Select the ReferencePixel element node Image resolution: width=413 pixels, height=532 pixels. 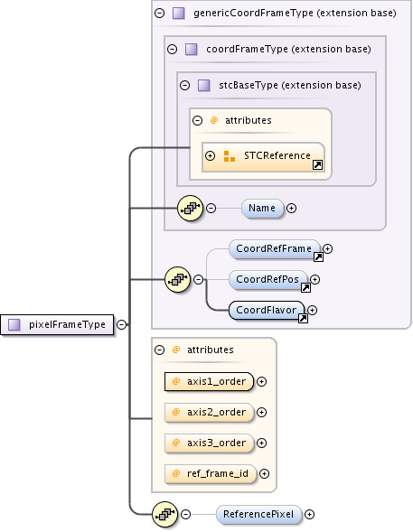click(x=259, y=514)
